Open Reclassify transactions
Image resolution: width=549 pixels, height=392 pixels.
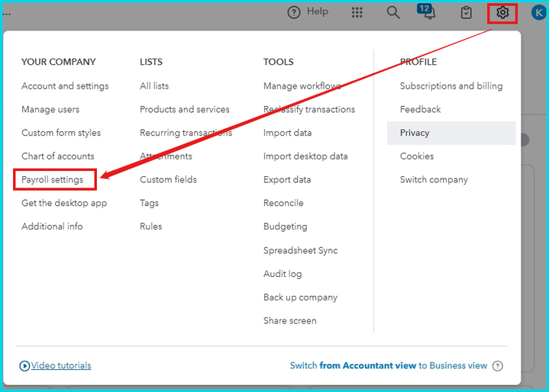point(309,110)
